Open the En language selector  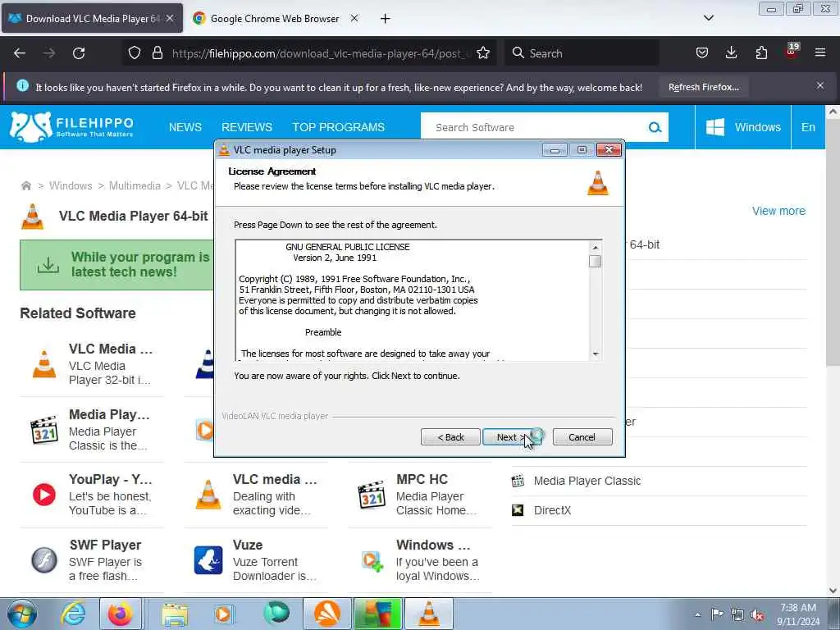point(808,127)
